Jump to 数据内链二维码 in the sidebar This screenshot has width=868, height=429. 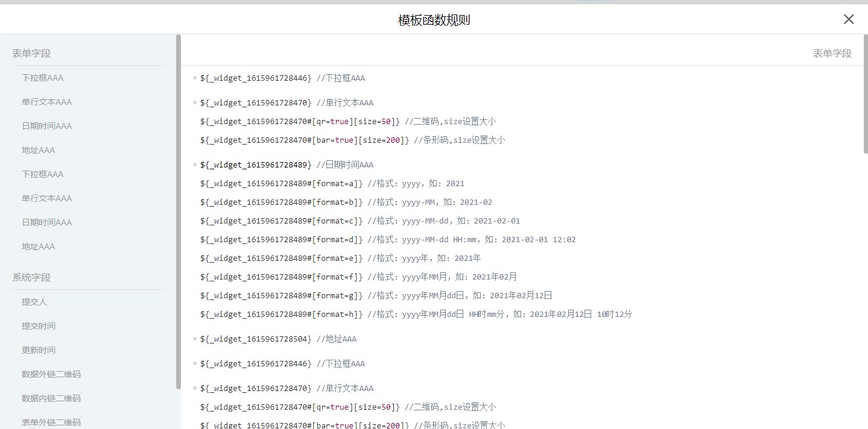point(51,398)
